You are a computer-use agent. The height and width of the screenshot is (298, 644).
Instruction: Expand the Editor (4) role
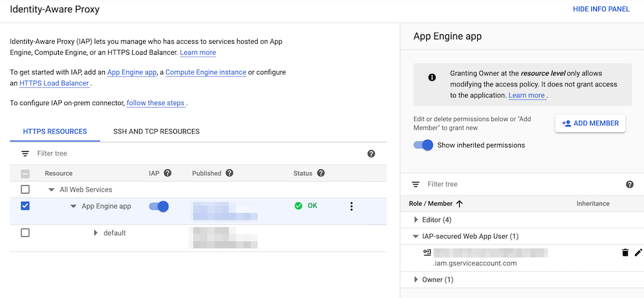pyautogui.click(x=415, y=220)
